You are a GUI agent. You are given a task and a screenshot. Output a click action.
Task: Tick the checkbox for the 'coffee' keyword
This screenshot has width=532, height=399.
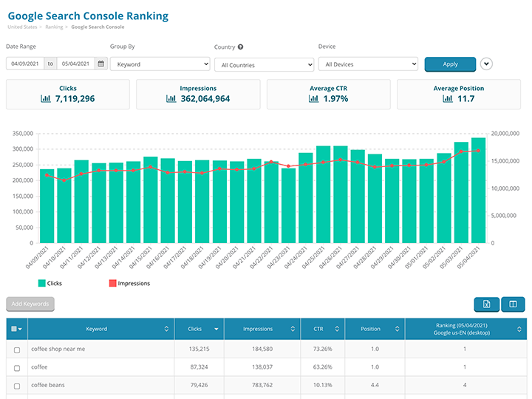17,367
